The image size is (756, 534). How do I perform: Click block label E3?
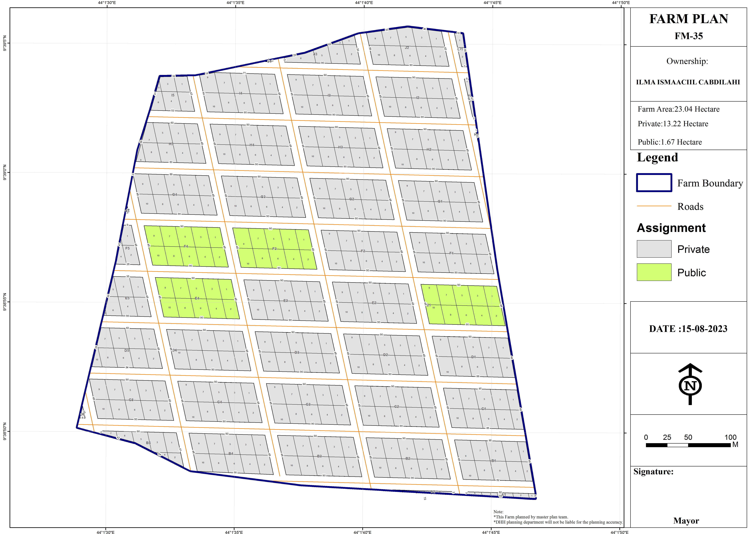286,301
